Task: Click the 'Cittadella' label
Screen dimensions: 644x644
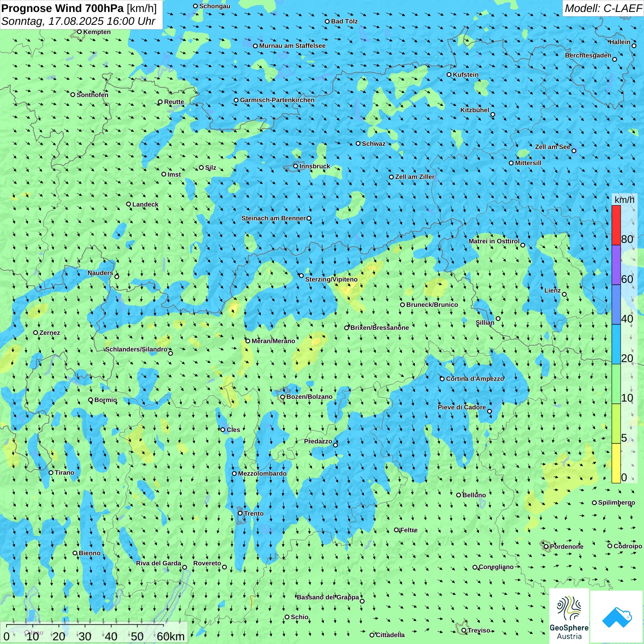Action: (x=390, y=635)
